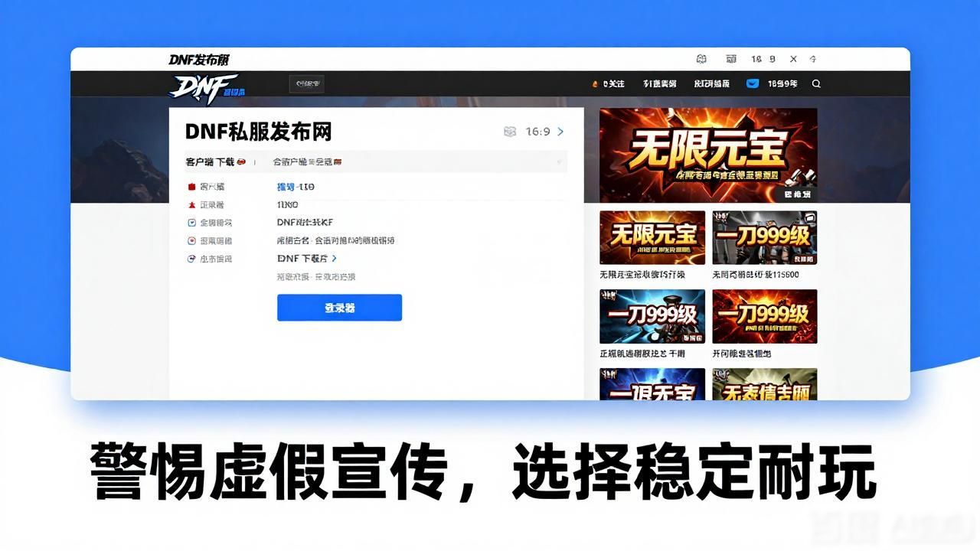
Task: Open the search magnifier in the navbar
Action: pyautogui.click(x=816, y=84)
